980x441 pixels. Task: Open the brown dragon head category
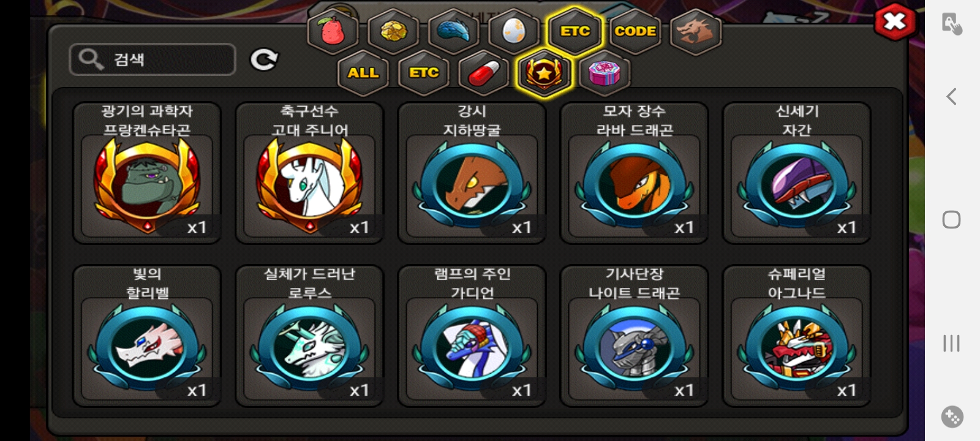(696, 31)
